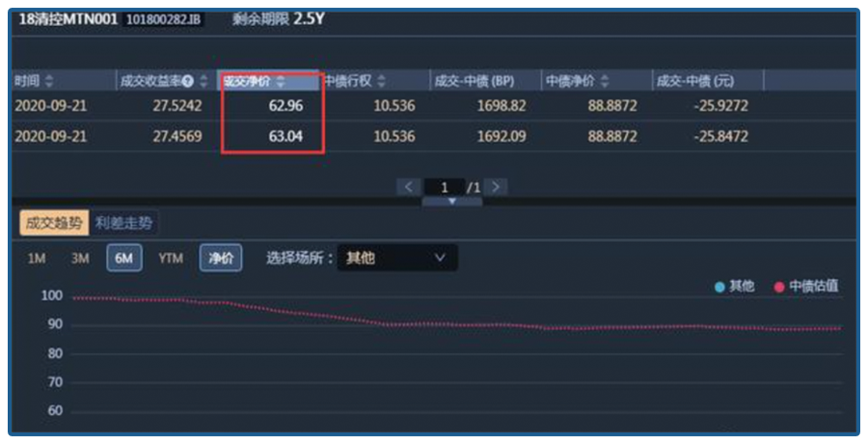Select the 6M time range
This screenshot has width=868, height=445.
coord(123,259)
